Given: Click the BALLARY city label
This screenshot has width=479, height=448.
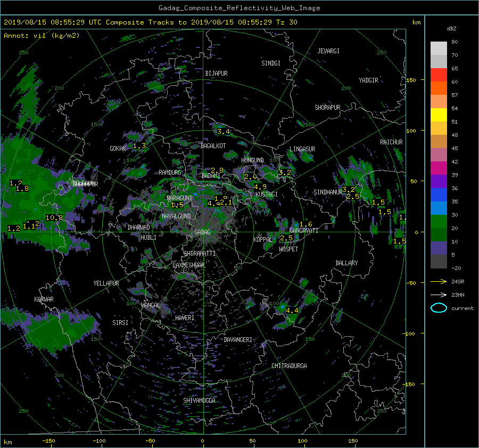Looking at the screenshot, I should 346,263.
